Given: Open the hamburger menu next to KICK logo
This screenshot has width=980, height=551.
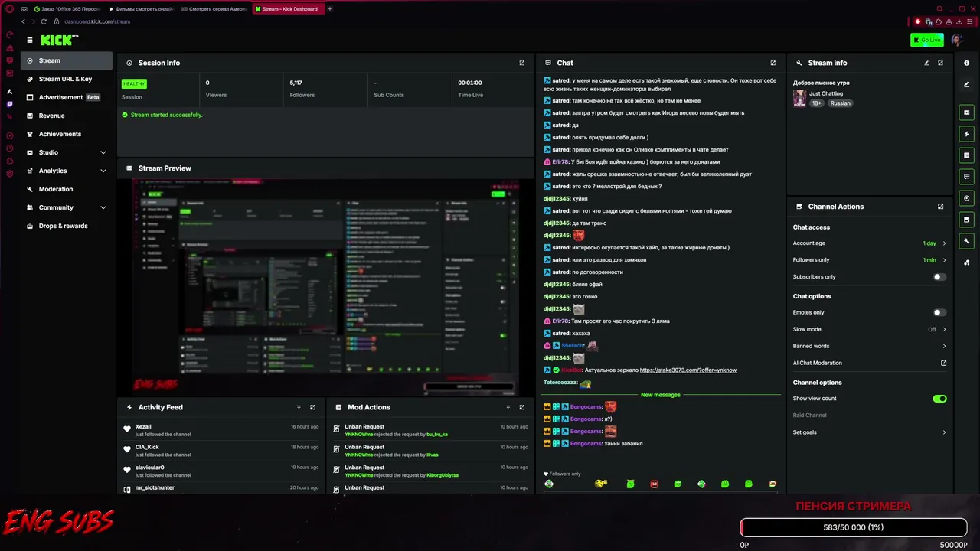Looking at the screenshot, I should [30, 40].
